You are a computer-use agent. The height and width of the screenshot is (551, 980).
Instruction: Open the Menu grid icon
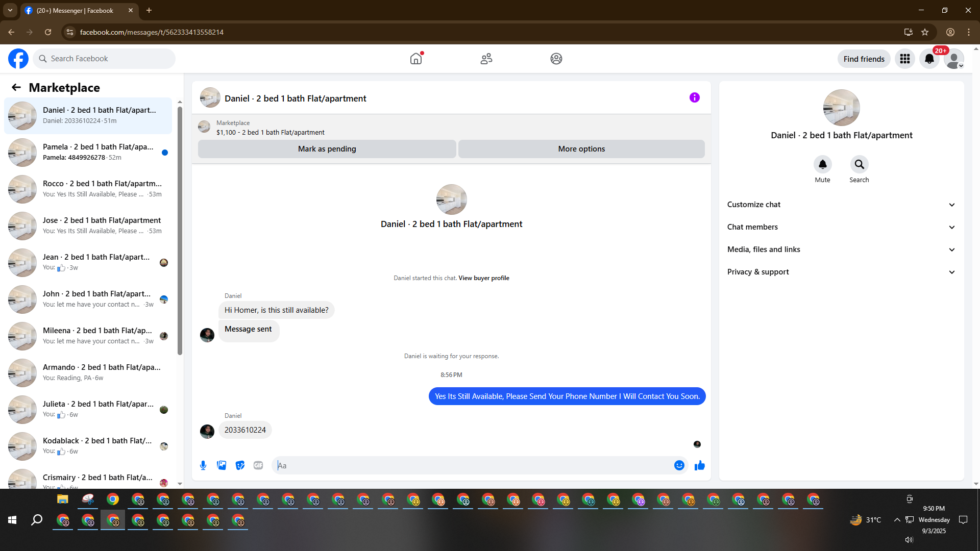pyautogui.click(x=905, y=59)
